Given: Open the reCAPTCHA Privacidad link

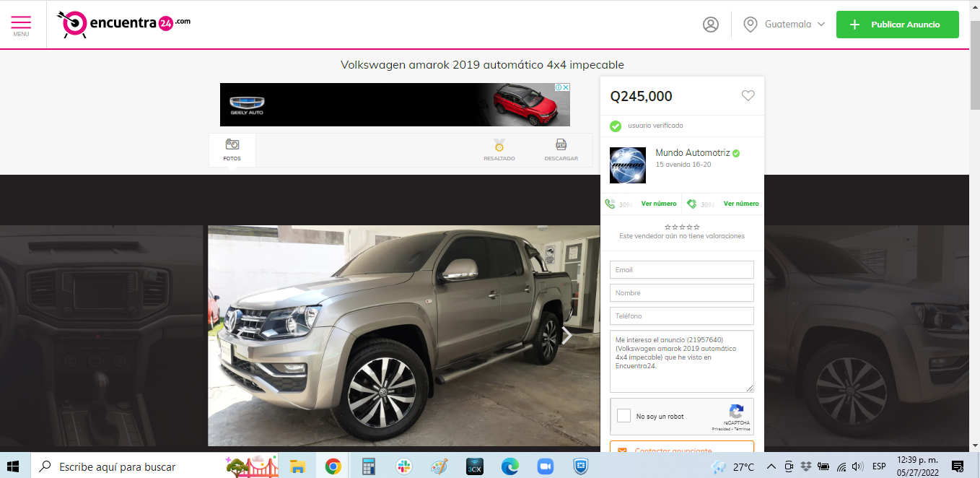Looking at the screenshot, I should point(722,429).
